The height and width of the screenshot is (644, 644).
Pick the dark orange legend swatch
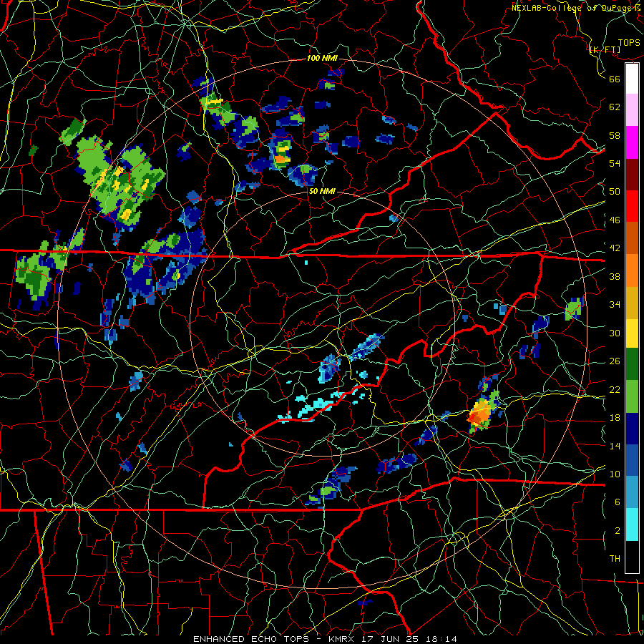tap(632, 238)
